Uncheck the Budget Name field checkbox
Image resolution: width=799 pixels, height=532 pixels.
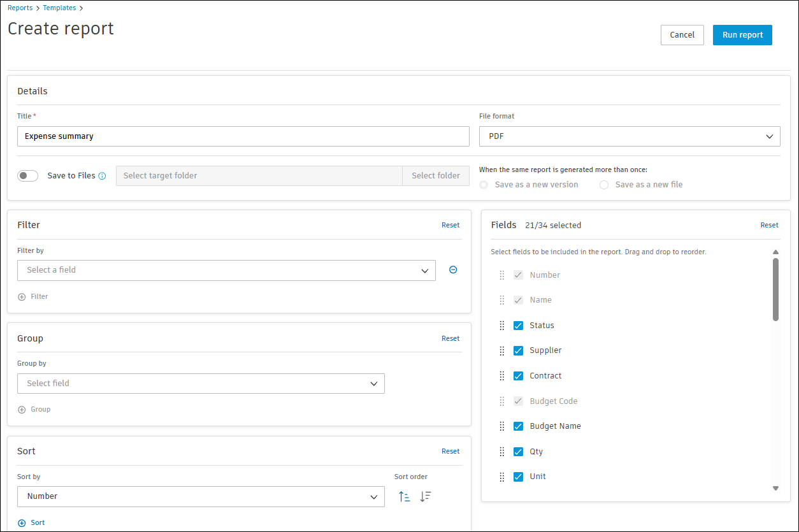tap(518, 426)
